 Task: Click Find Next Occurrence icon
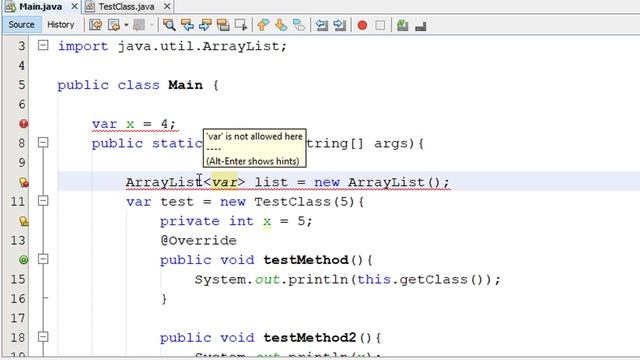pos(205,25)
